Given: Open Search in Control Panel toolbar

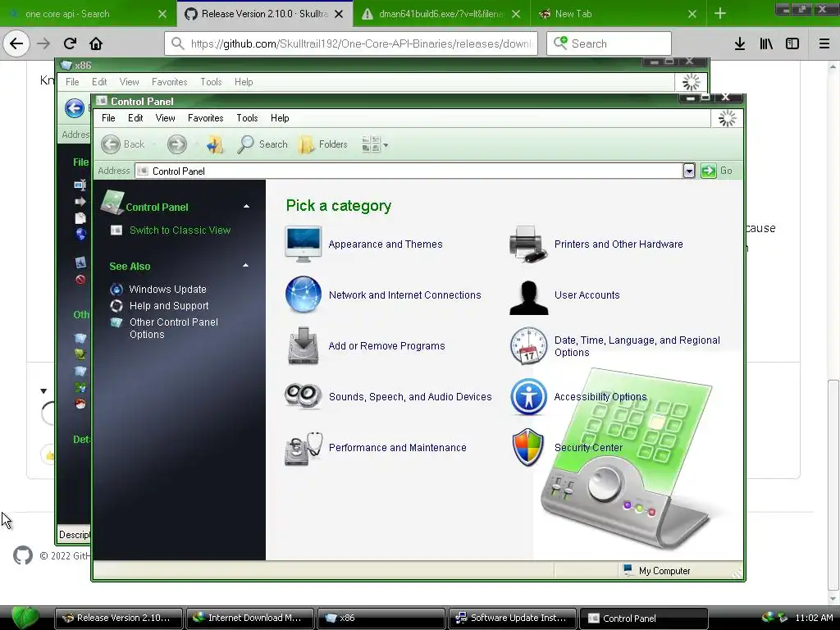Looking at the screenshot, I should 262,144.
